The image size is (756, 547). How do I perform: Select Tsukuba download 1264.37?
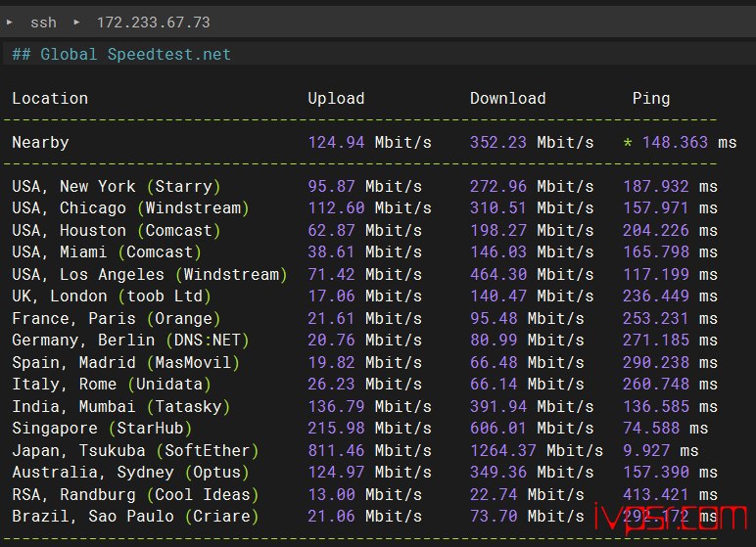(x=503, y=450)
